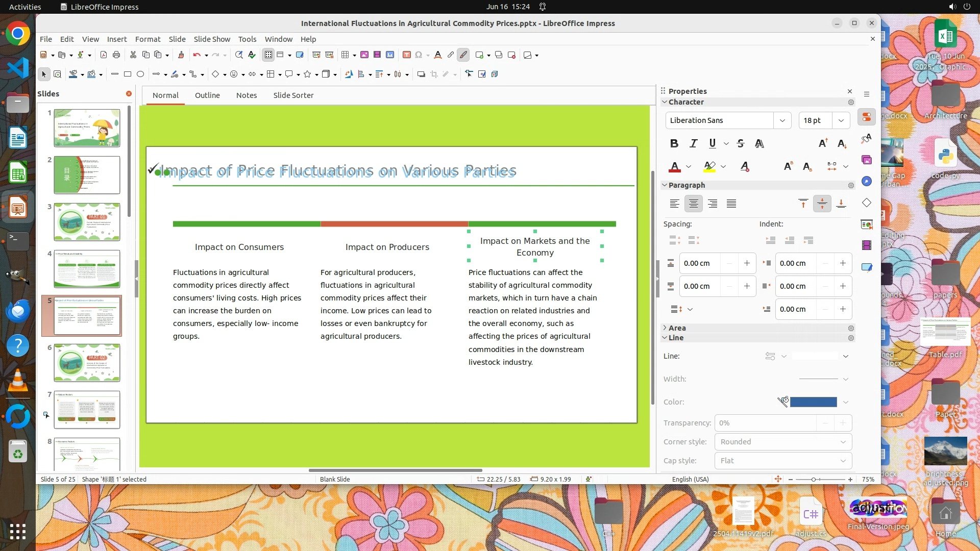Switch to the Outline view tab

pos(207,95)
